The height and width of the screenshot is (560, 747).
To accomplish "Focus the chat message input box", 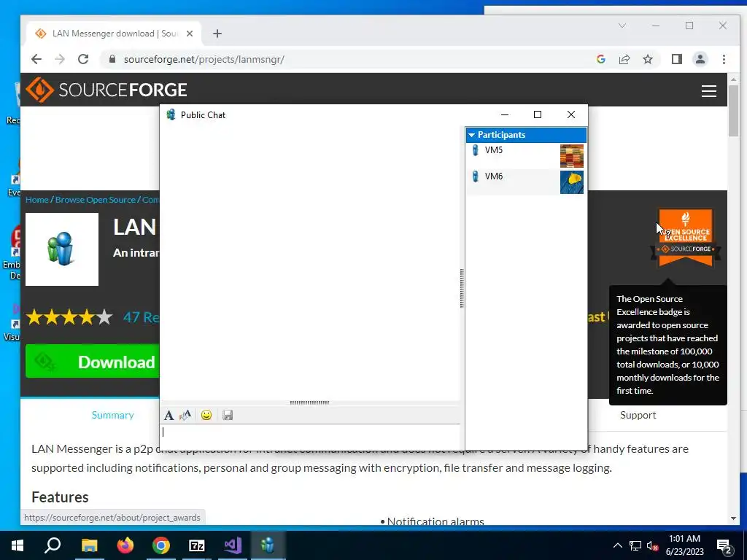I will [310, 436].
